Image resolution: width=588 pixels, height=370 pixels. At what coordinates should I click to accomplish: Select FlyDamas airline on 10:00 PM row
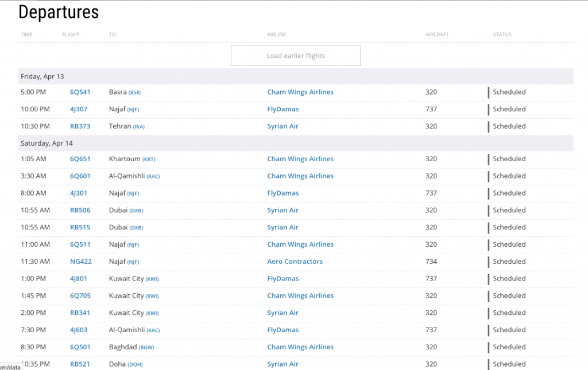point(283,110)
